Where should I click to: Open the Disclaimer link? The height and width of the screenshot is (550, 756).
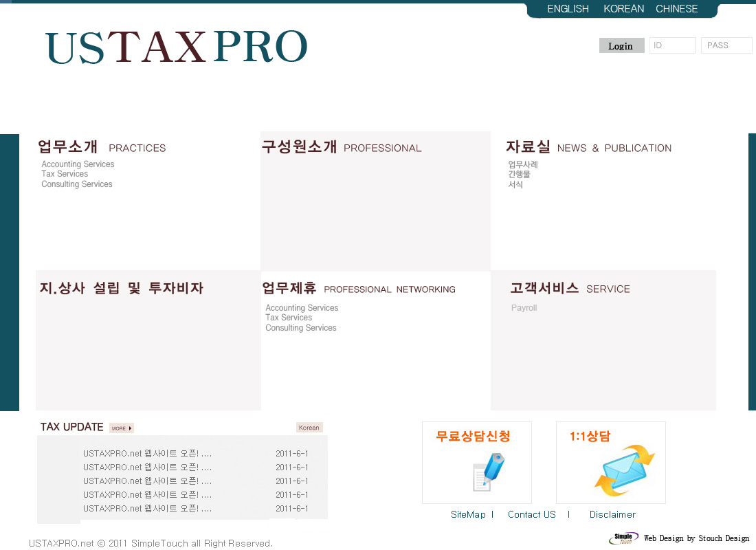coord(612,514)
